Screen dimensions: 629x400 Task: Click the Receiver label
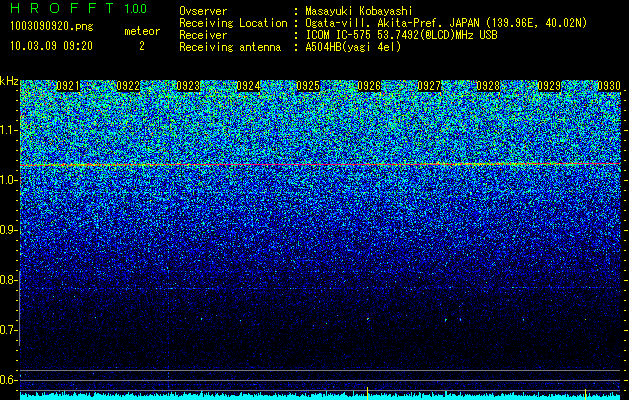coord(203,35)
